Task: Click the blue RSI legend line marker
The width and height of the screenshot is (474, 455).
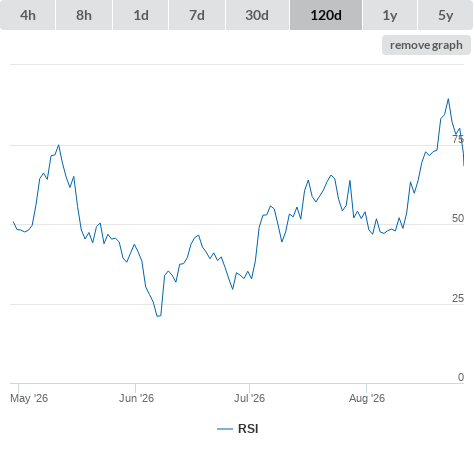Action: pos(225,429)
